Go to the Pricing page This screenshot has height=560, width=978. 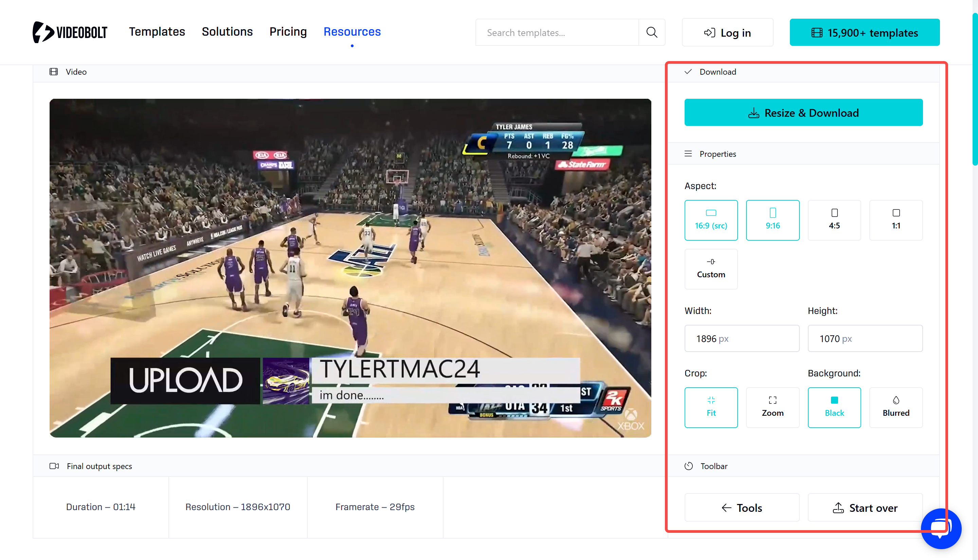click(x=288, y=32)
